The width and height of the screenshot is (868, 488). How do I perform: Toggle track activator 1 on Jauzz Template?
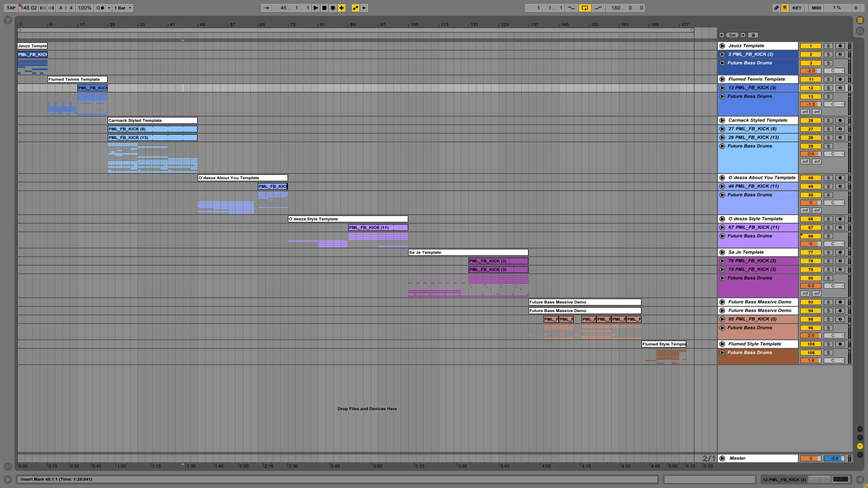coord(811,46)
